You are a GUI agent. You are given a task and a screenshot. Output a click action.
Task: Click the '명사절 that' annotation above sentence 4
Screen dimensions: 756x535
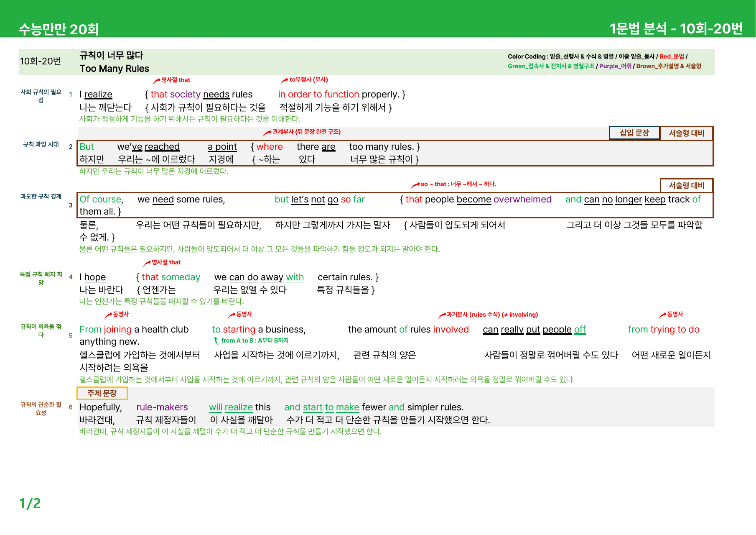click(x=166, y=262)
